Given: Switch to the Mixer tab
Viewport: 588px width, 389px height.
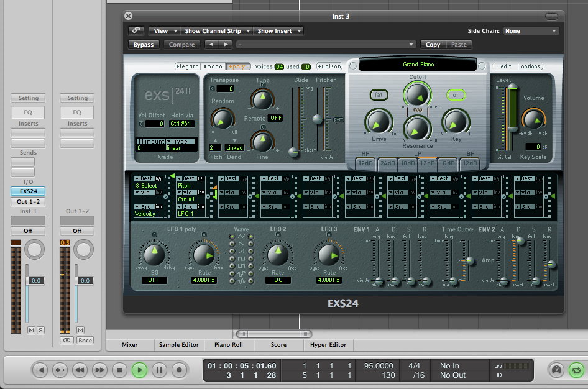Looking at the screenshot, I should pyautogui.click(x=130, y=345).
